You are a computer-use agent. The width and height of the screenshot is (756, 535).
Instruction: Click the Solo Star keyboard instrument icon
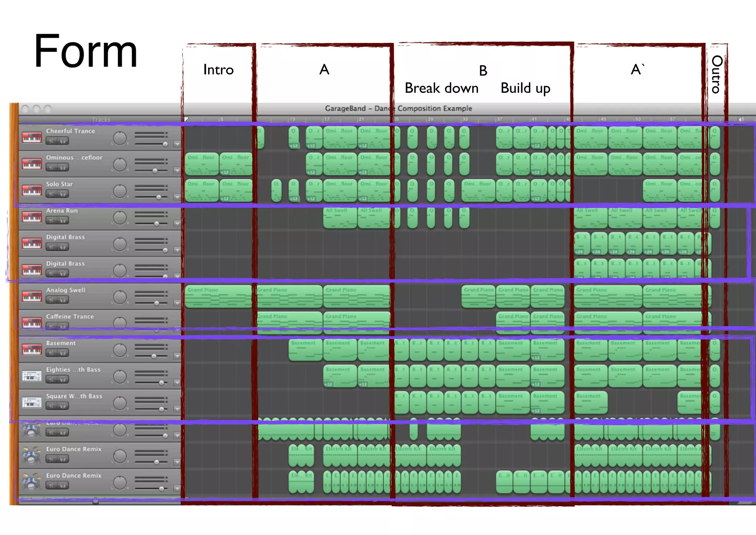(32, 190)
